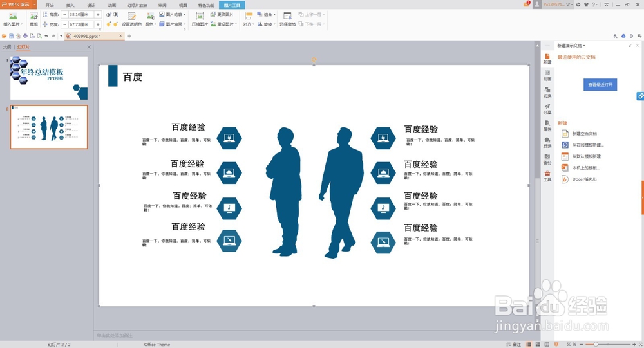
Task: Click the Undo arrow icon
Action: (x=46, y=36)
